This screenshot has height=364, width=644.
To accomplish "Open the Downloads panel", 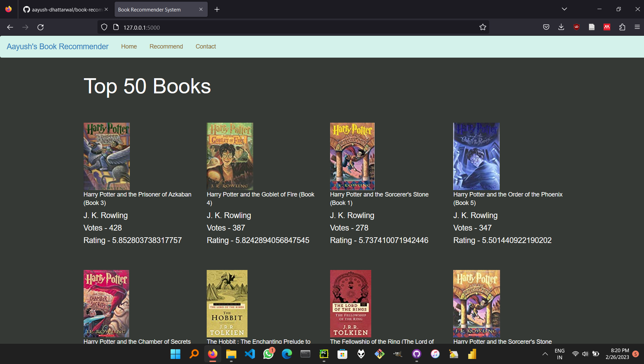I will (x=561, y=27).
